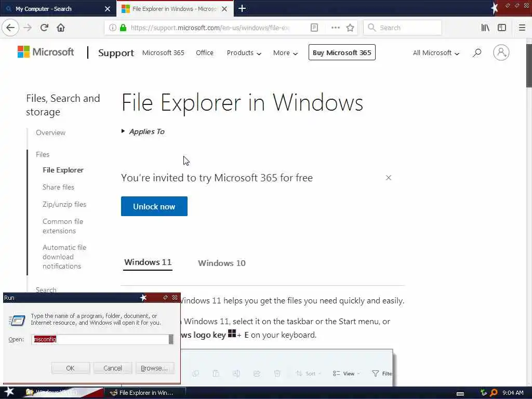This screenshot has height=399, width=532.
Task: Click the browser Search box
Action: 403,28
